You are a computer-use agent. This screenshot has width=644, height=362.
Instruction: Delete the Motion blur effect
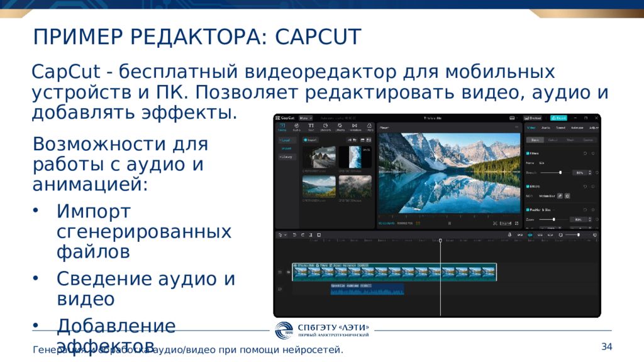(567, 196)
